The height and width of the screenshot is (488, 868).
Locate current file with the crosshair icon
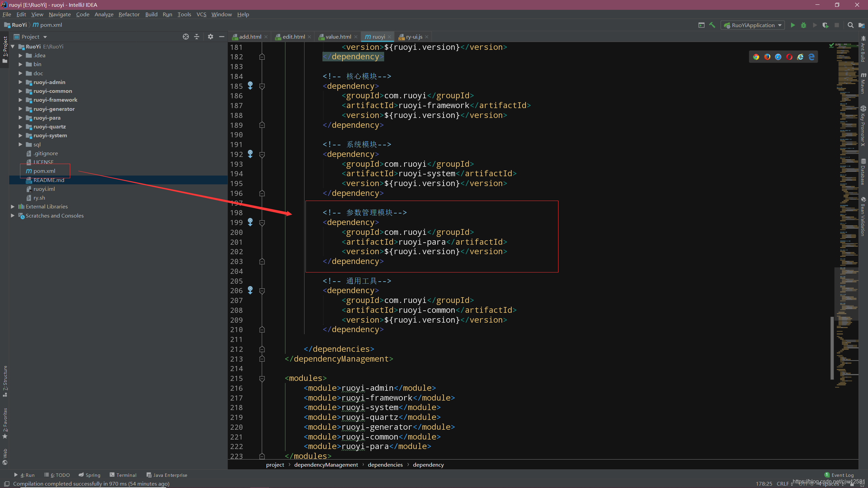185,37
